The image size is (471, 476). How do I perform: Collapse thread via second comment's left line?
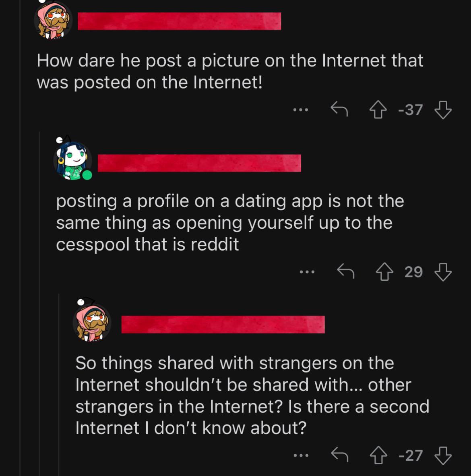pos(39,302)
